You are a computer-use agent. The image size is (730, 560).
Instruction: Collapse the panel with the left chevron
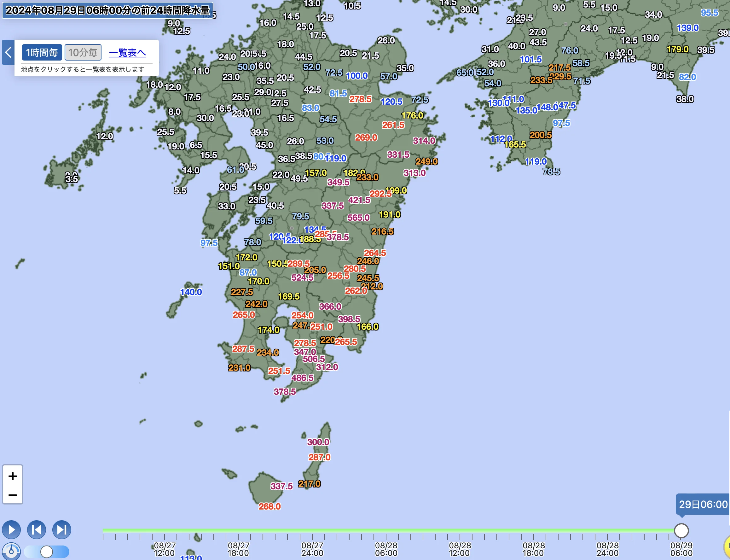click(8, 52)
